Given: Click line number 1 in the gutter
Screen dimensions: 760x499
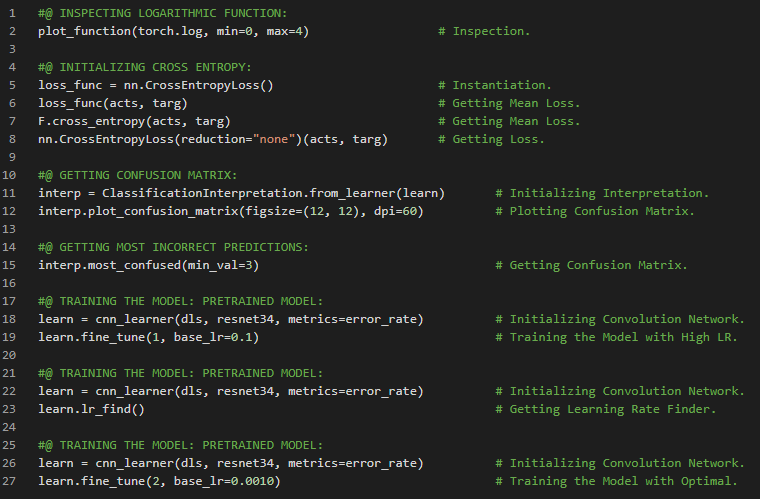Looking at the screenshot, I should pyautogui.click(x=12, y=12).
